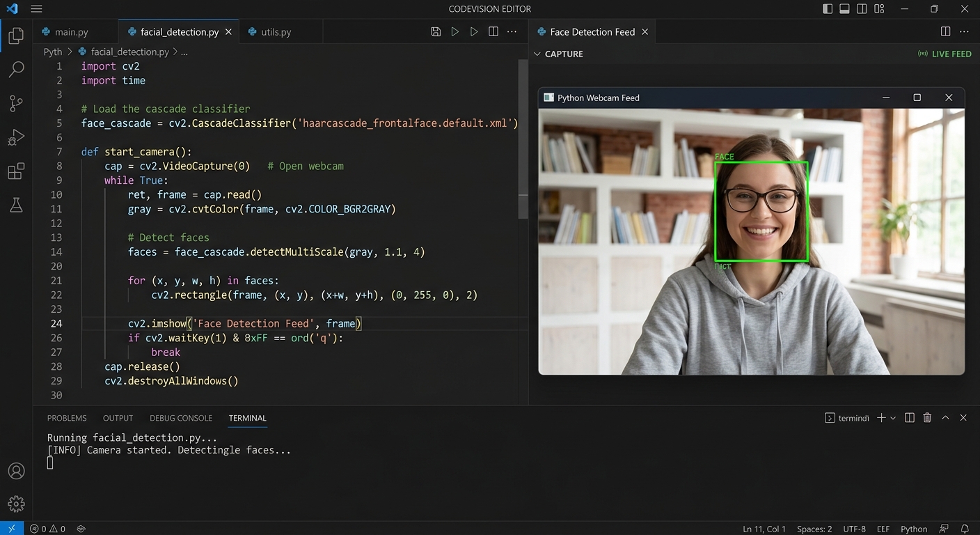980x535 pixels.
Task: Click the Search icon in the sidebar
Action: tap(16, 69)
